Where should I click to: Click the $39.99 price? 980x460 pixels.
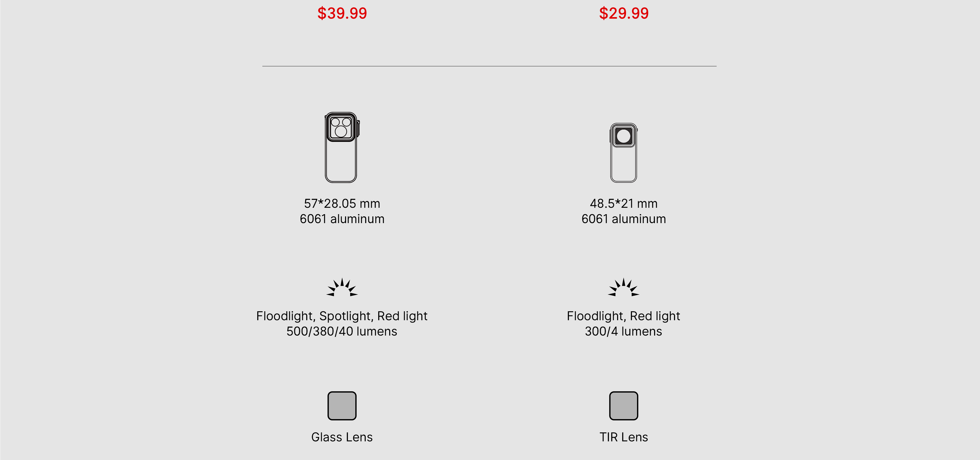click(342, 13)
